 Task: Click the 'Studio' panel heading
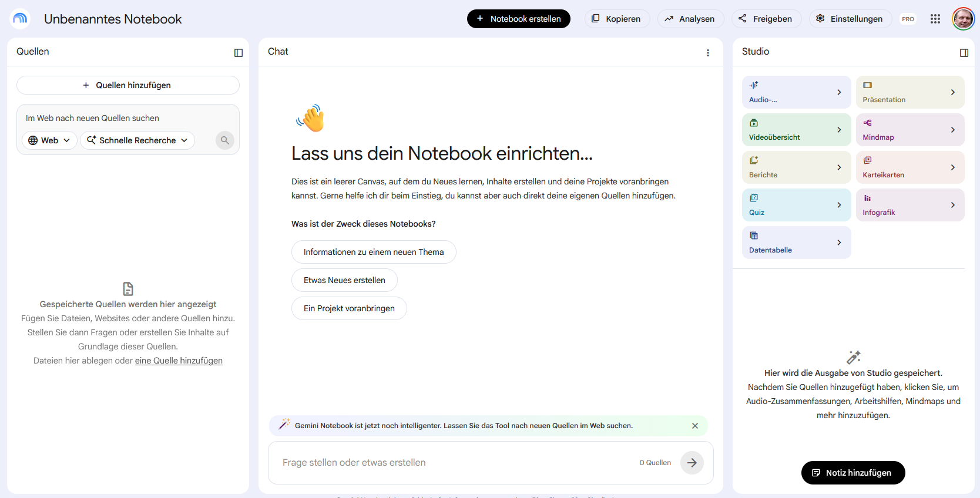pos(756,52)
